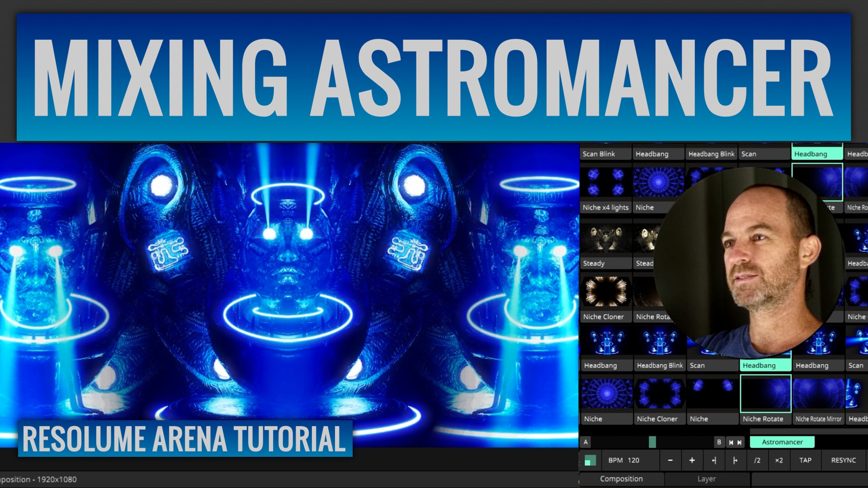Screen dimensions: 868x488
Task: Nudge the tempo backward
Action: click(x=714, y=460)
